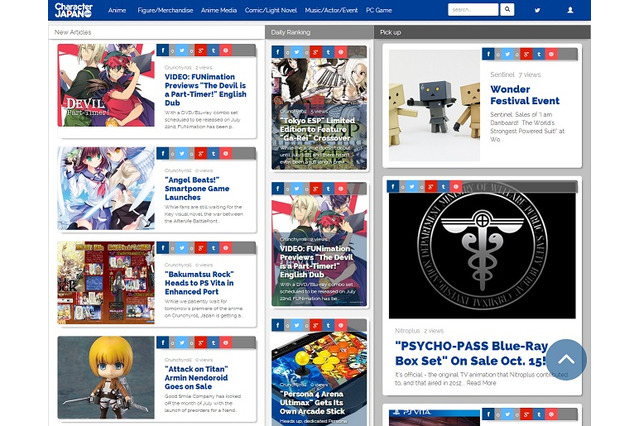The image size is (640, 426).
Task: Open the Music/Actor/Event menu
Action: [x=331, y=10]
